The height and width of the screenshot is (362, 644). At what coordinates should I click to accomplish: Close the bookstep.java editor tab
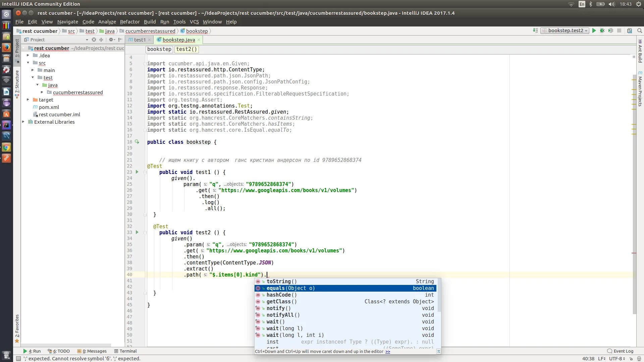pyautogui.click(x=199, y=40)
